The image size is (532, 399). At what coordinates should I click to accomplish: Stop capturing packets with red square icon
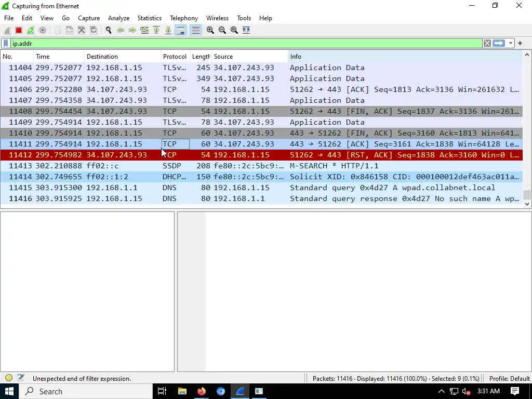tap(19, 30)
